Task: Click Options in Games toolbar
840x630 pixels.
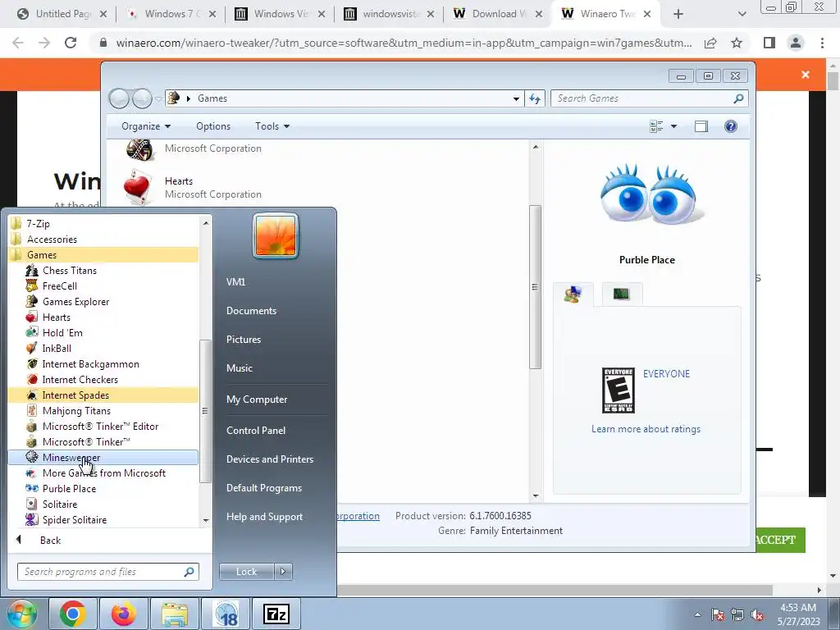Action: 213,126
